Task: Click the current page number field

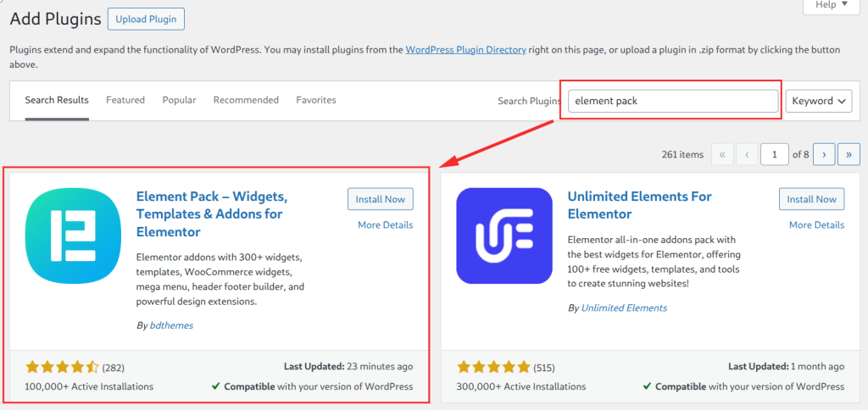Action: point(775,154)
